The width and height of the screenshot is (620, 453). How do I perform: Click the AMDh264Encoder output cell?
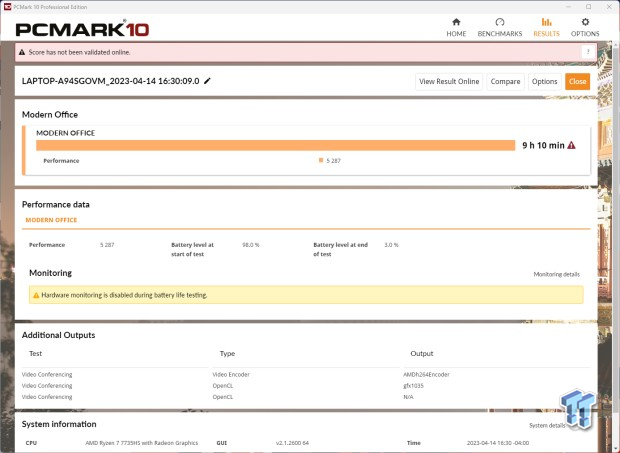pos(426,374)
